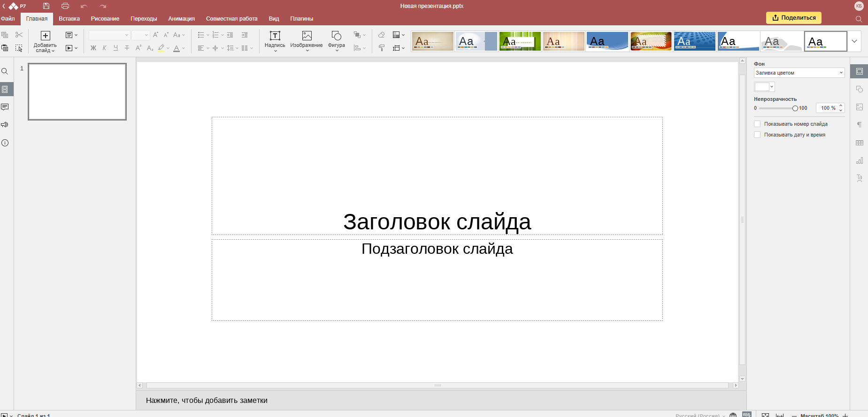Image resolution: width=868 pixels, height=417 pixels.
Task: Decrease the font size
Action: pos(166,35)
